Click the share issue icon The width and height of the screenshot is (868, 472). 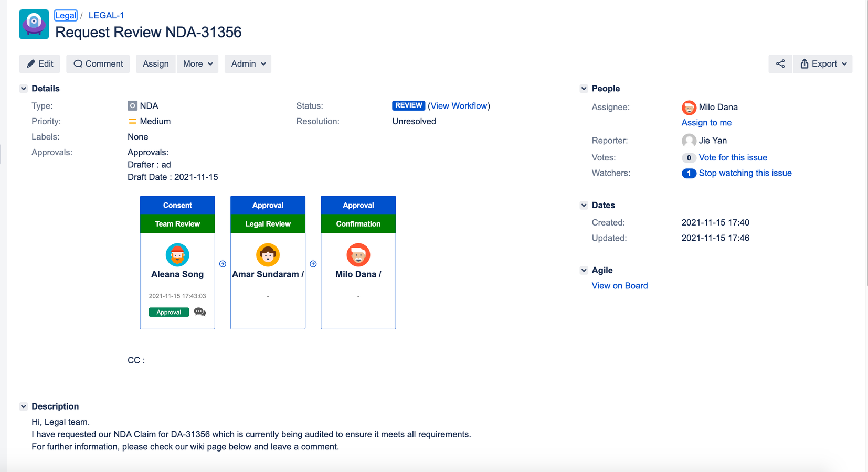click(780, 64)
